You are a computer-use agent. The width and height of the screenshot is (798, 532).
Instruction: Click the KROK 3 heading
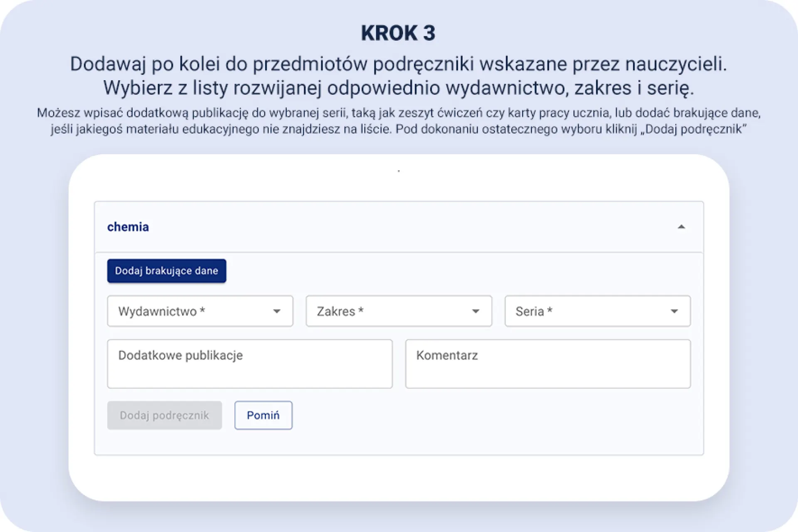click(398, 33)
